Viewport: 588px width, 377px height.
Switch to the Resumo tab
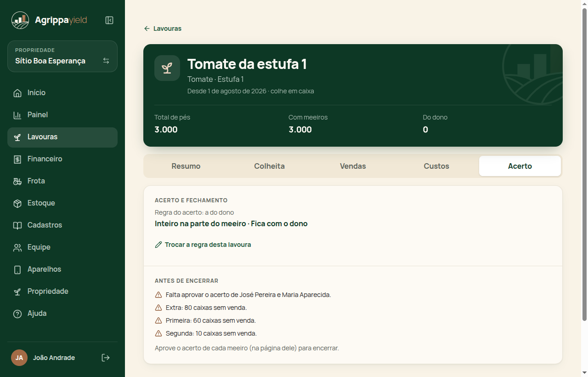[x=186, y=166]
